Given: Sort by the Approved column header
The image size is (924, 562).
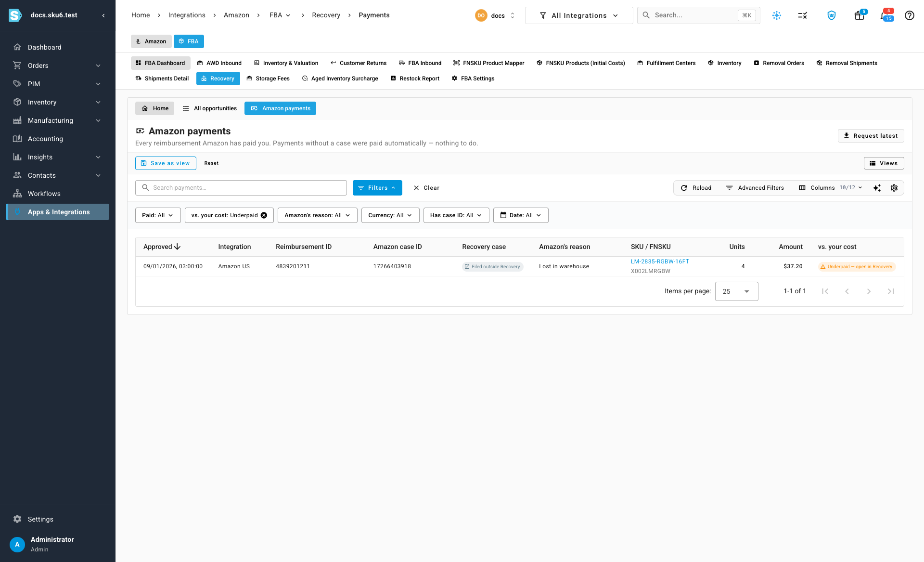Looking at the screenshot, I should 162,247.
